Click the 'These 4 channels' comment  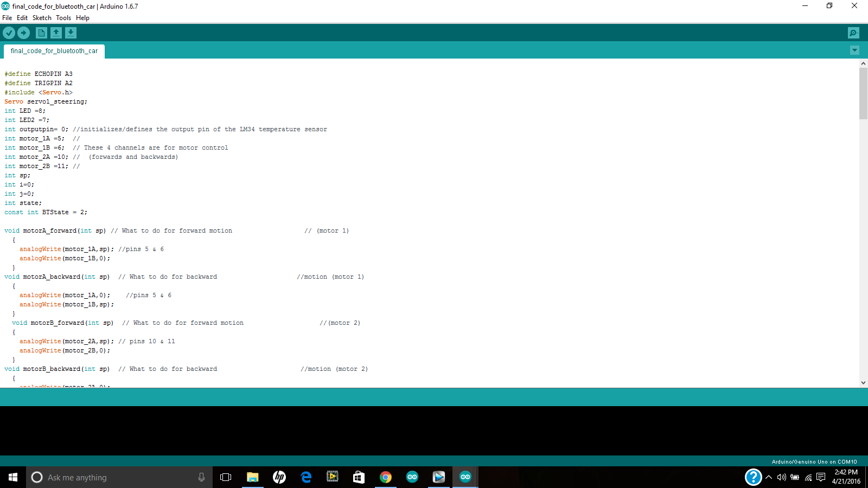click(x=150, y=147)
